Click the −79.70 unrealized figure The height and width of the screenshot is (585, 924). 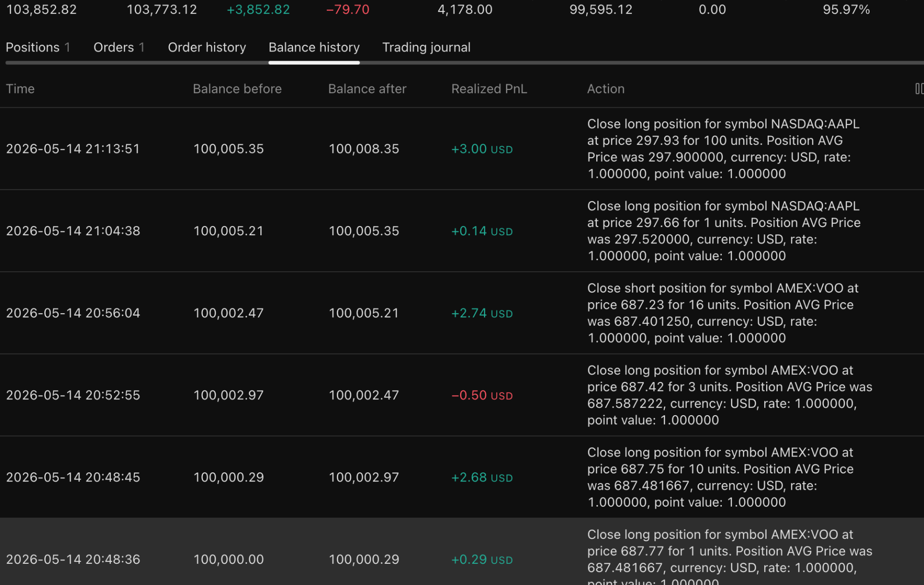[348, 10]
